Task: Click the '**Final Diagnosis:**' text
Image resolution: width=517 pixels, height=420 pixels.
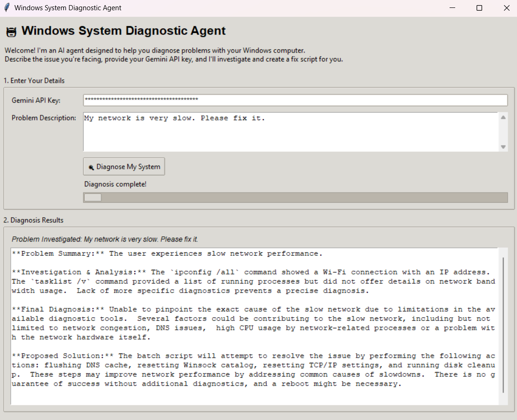Action: click(58, 309)
